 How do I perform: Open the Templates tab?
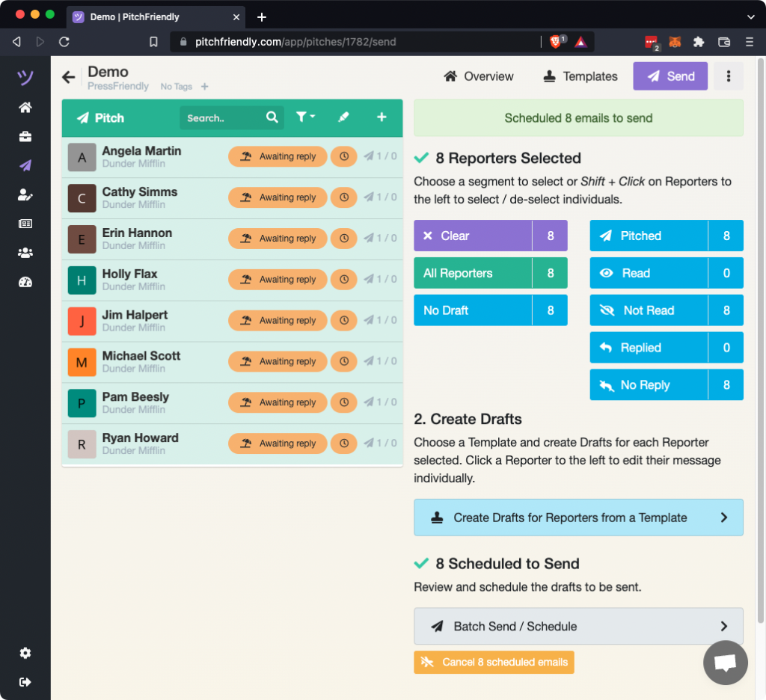pyautogui.click(x=580, y=76)
